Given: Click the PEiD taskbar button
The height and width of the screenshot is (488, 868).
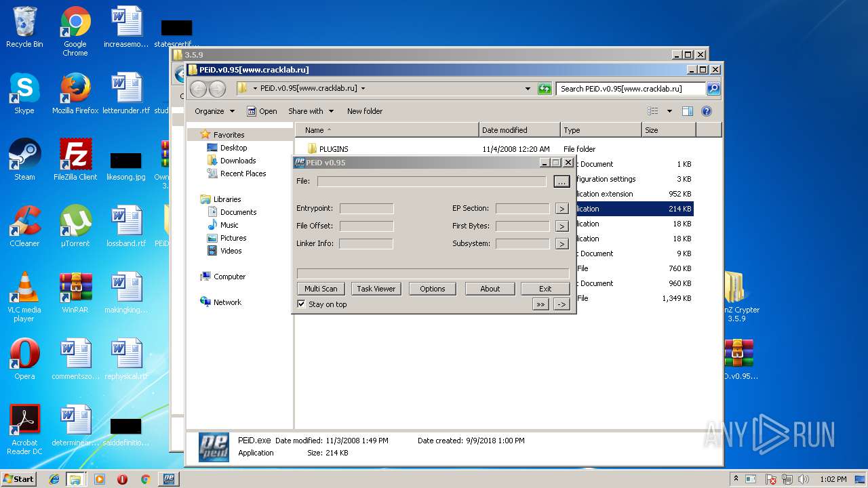Looking at the screenshot, I should (168, 479).
